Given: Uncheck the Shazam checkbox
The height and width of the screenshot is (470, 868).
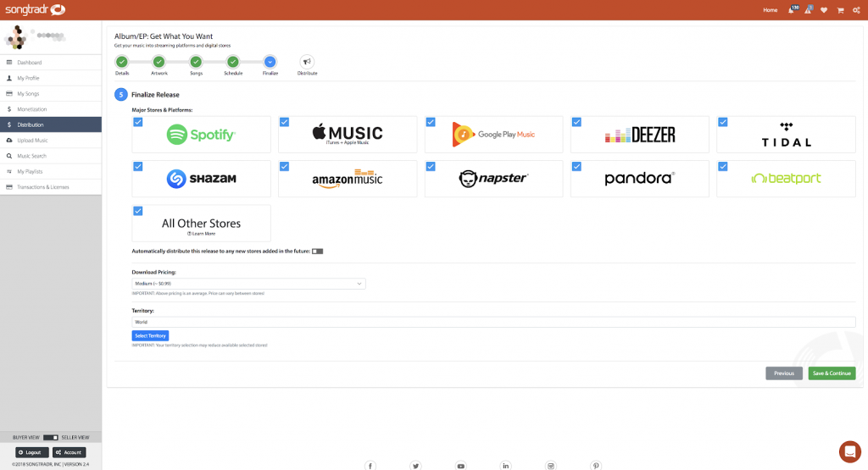Looking at the screenshot, I should (x=138, y=167).
